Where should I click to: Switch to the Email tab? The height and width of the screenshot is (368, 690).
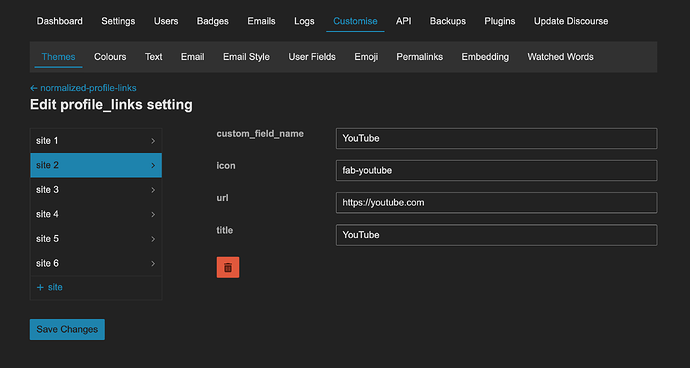[192, 57]
